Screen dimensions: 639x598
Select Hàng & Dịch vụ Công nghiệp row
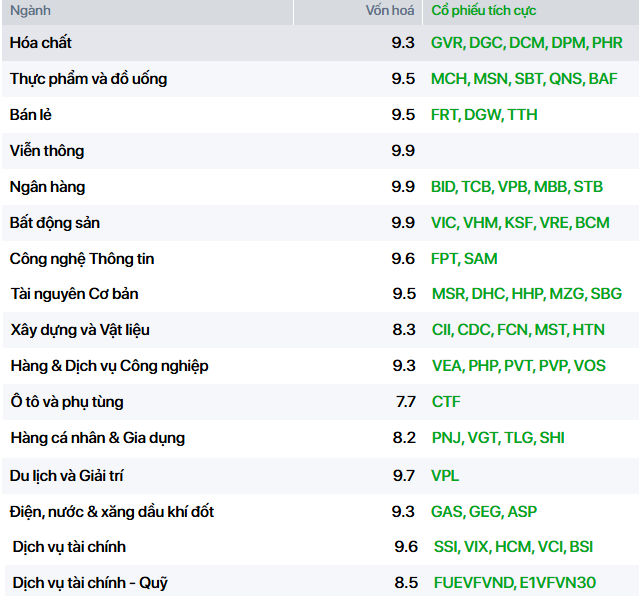tap(320, 366)
